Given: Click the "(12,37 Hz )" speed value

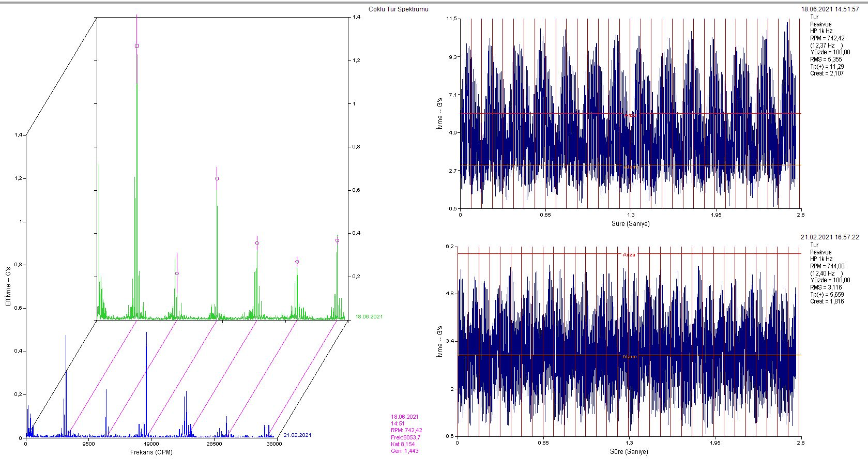Looking at the screenshot, I should [x=828, y=45].
